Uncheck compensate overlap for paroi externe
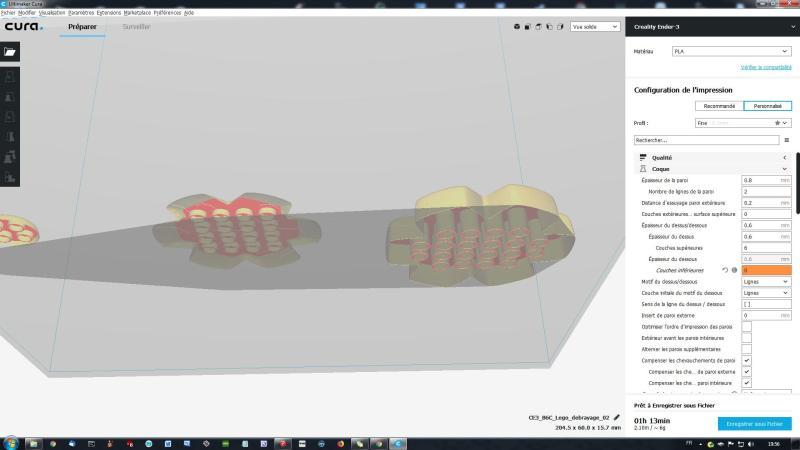800x450 pixels. [746, 371]
